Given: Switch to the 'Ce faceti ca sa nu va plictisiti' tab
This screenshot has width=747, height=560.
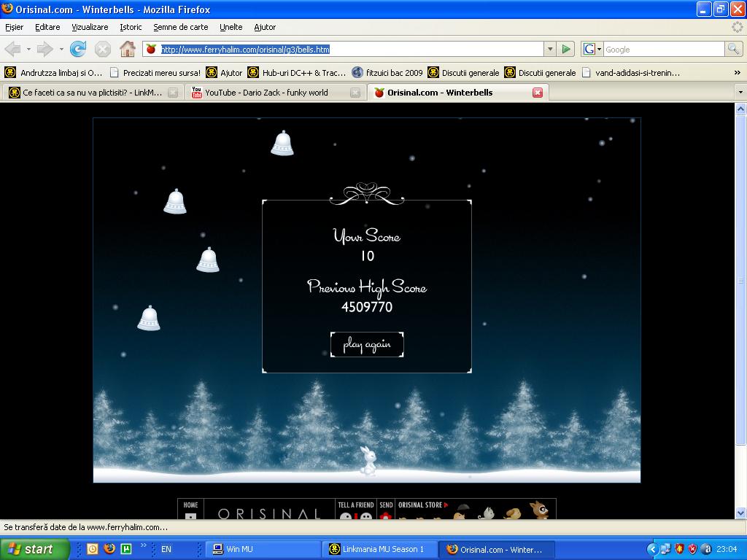Looking at the screenshot, I should pos(93,93).
